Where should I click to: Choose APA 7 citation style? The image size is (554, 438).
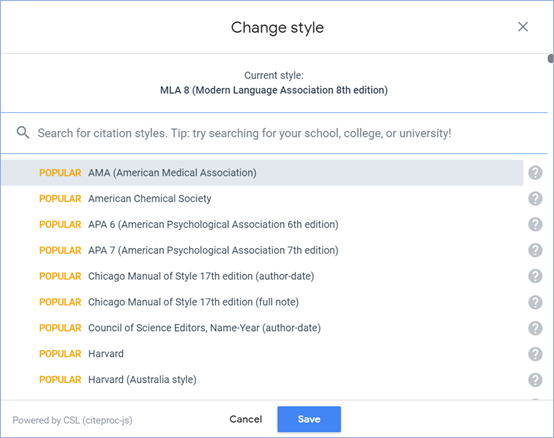coord(262,250)
